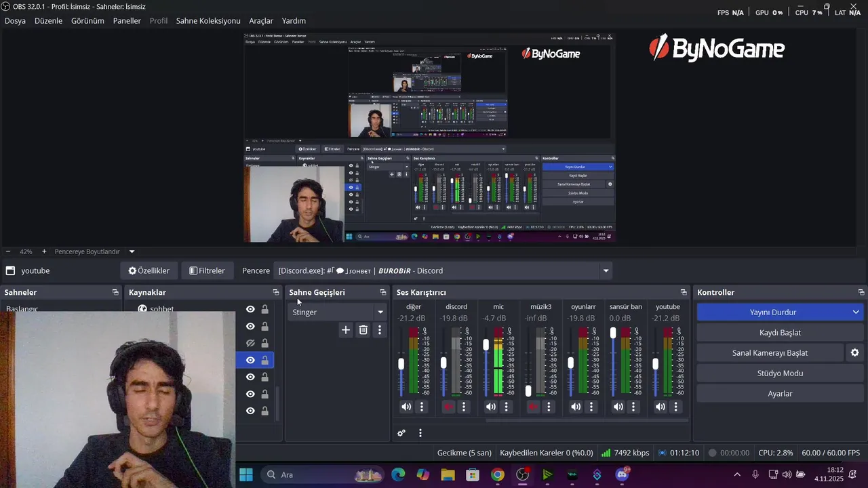Remove transition with the trash icon
Viewport: 868px width, 488px height.
(363, 330)
